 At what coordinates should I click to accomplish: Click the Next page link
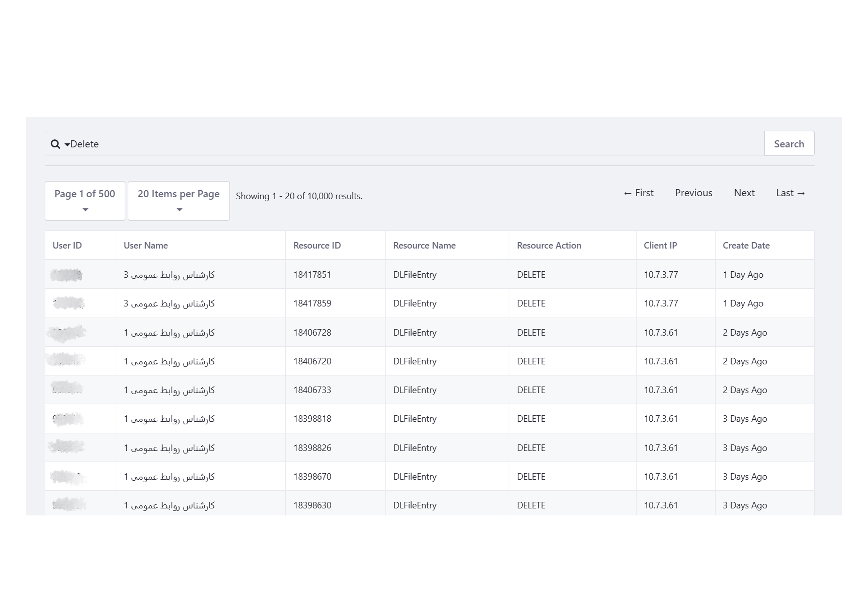(744, 193)
